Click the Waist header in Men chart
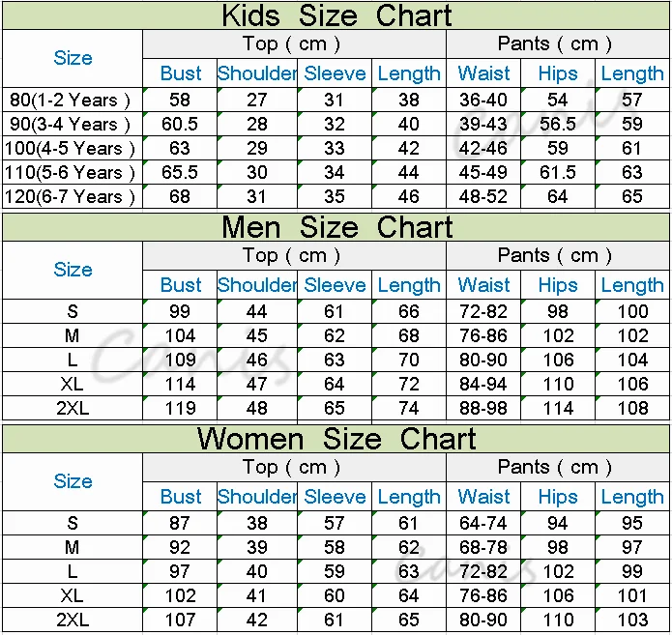This screenshot has width=672, height=635. (483, 285)
